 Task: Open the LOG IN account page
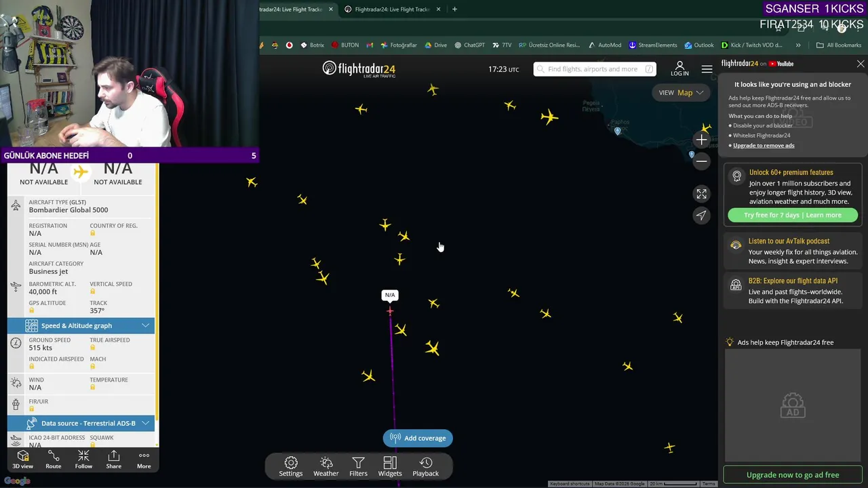(x=679, y=68)
